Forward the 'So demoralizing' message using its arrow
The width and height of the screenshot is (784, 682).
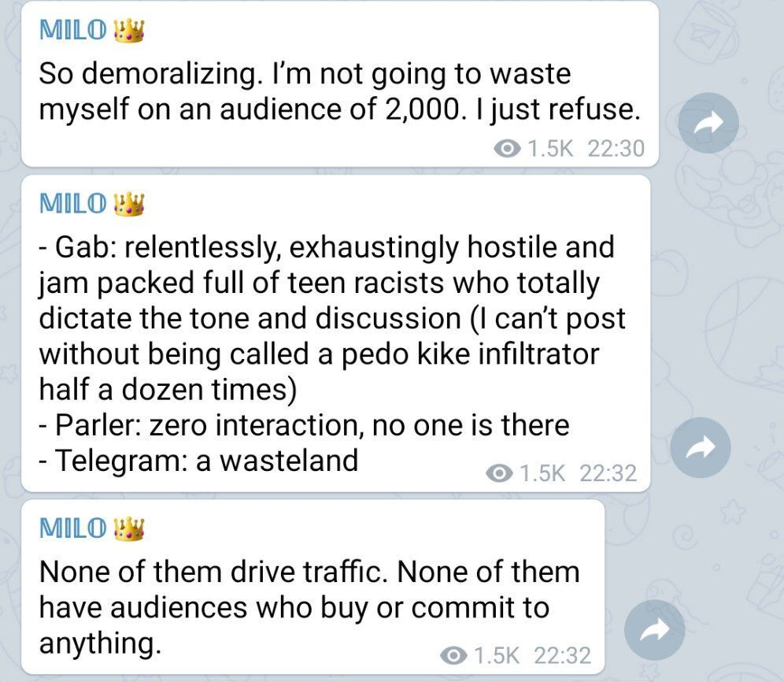(708, 123)
